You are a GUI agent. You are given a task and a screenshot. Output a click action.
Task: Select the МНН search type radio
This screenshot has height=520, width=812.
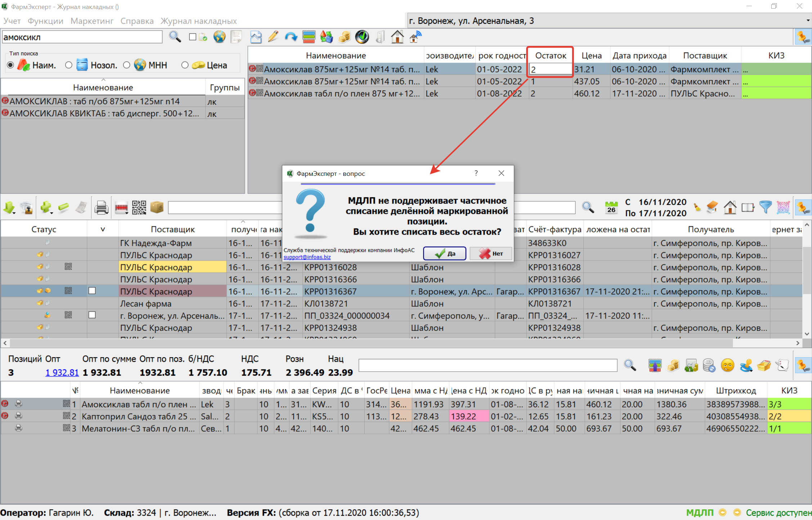click(127, 65)
